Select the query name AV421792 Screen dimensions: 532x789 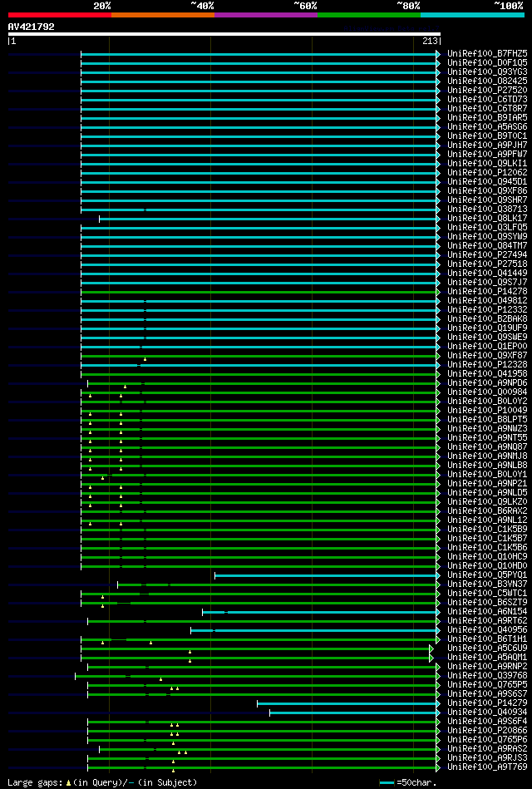tap(32, 27)
